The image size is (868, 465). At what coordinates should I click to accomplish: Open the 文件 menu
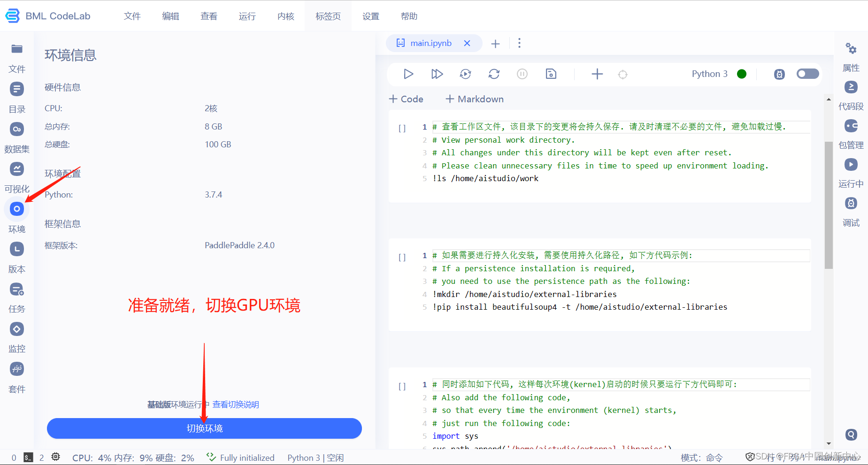[x=132, y=16]
